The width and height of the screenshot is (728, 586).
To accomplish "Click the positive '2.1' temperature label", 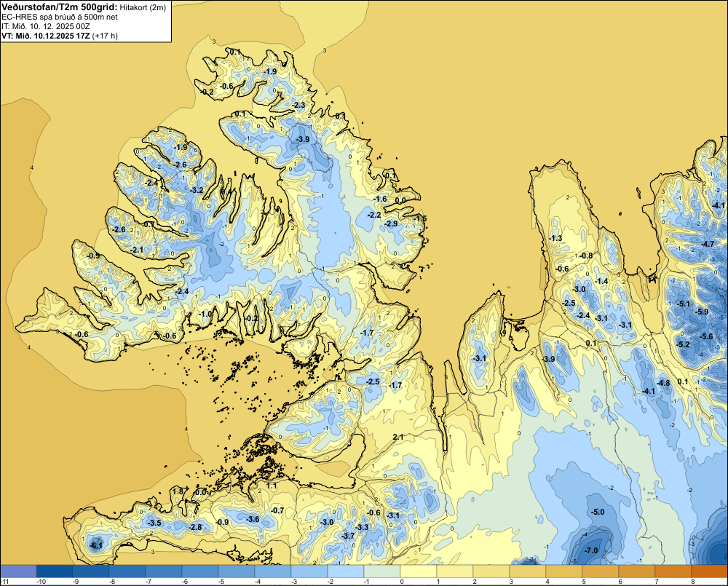I will [x=398, y=437].
